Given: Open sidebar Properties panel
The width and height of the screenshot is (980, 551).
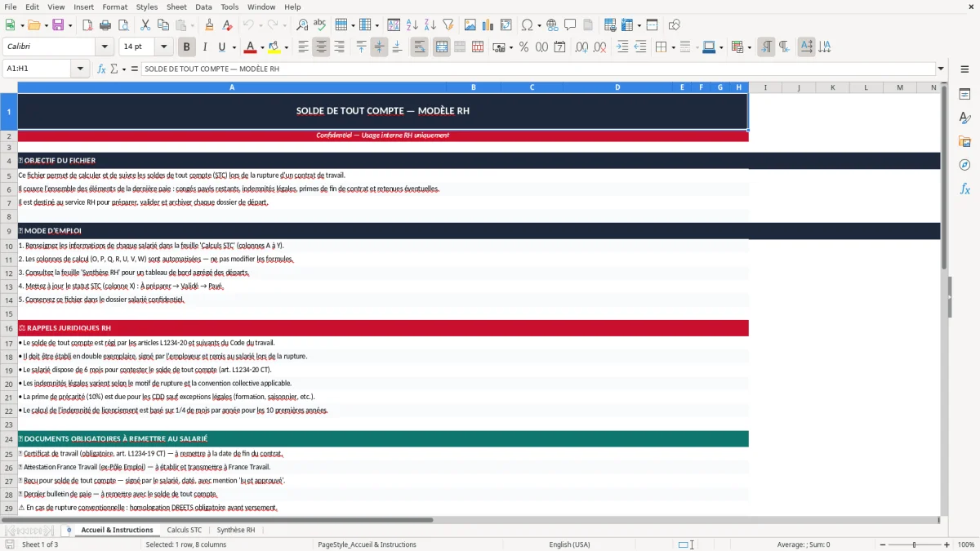Looking at the screenshot, I should (964, 95).
